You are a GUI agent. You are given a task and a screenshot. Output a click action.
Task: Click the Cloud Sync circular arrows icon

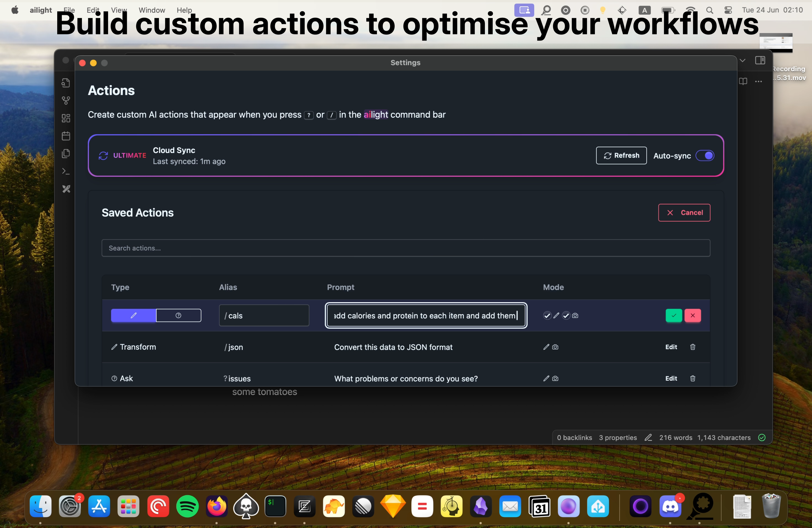click(103, 155)
